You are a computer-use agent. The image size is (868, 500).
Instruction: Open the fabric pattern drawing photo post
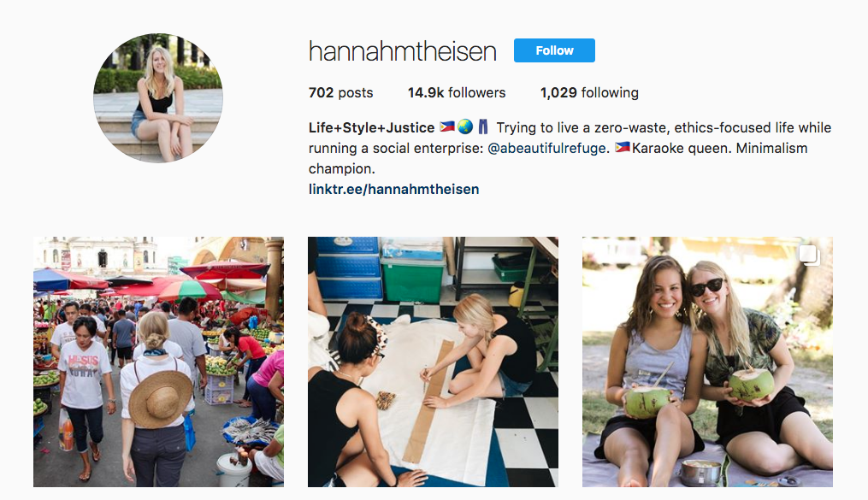433,362
